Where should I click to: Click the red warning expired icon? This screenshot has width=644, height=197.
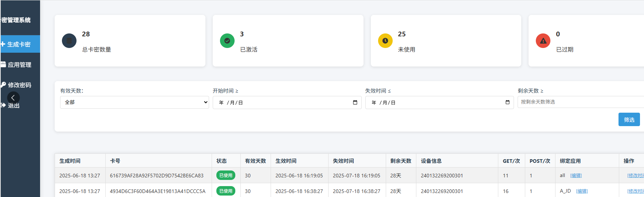point(543,41)
